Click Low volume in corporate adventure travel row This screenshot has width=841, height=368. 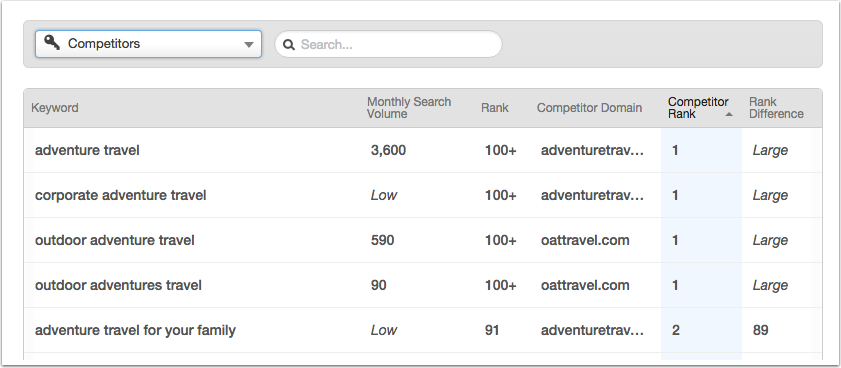[x=383, y=195]
